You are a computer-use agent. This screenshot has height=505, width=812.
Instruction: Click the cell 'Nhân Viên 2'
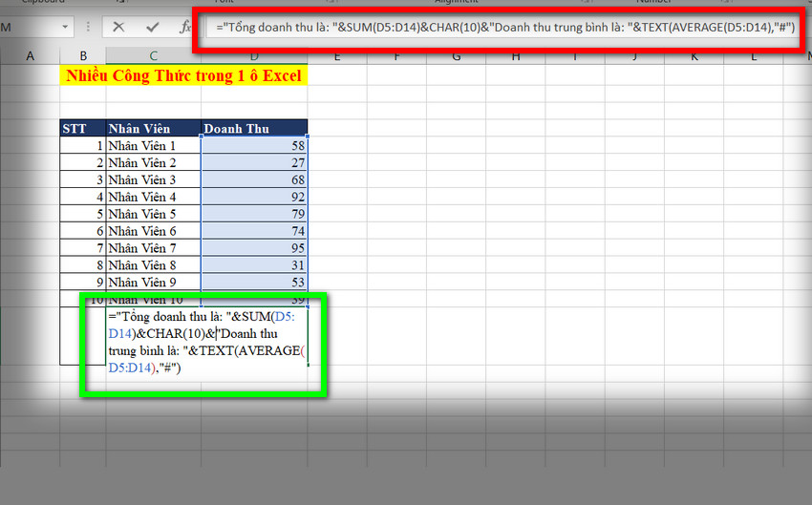tap(153, 162)
